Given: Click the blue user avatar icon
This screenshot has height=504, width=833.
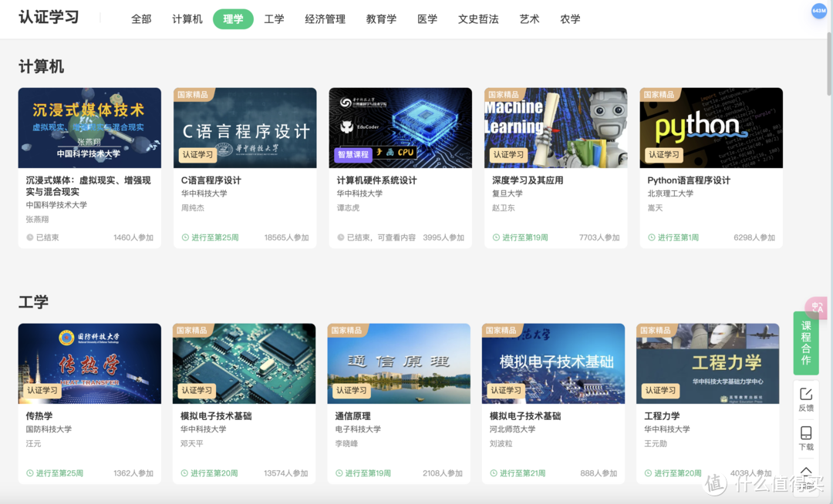Looking at the screenshot, I should point(818,11).
